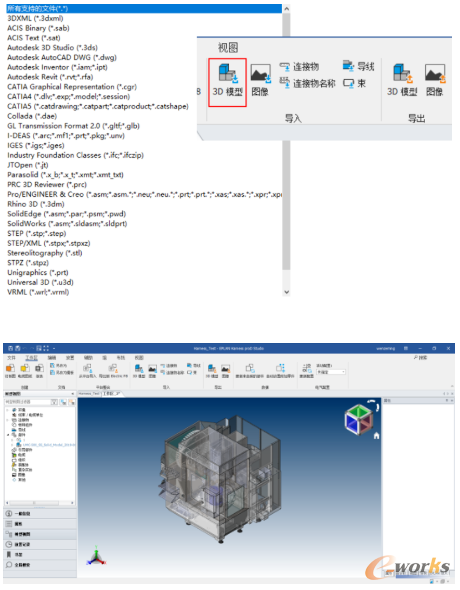Open the configuration combo box in ribbon
Screen dimensions: 460x590
tap(331, 372)
